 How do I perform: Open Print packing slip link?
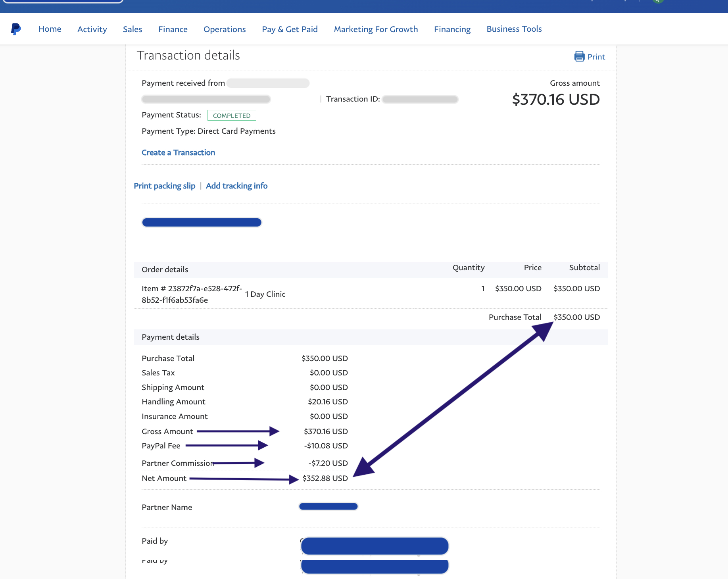[164, 186]
